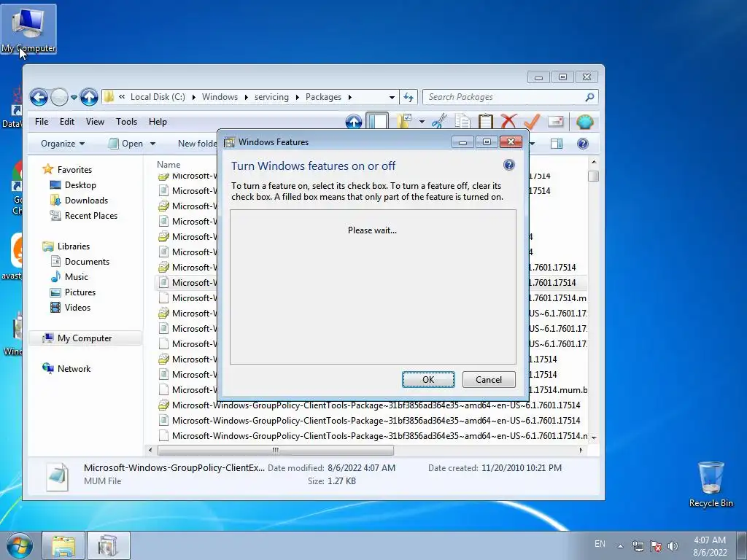Click the Search Packages input field

coord(505,97)
